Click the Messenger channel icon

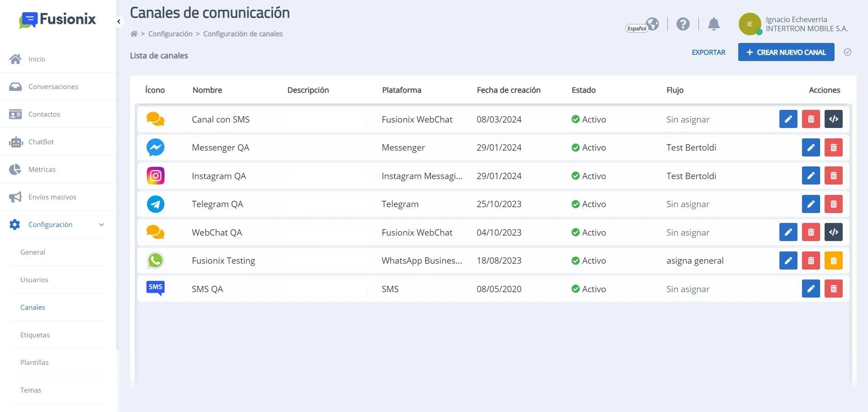(x=156, y=147)
